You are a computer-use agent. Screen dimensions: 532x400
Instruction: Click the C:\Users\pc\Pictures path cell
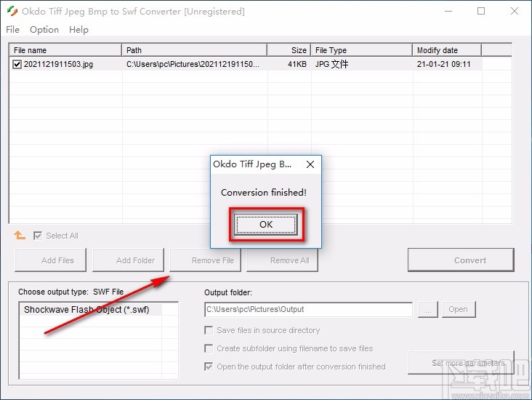[193, 64]
